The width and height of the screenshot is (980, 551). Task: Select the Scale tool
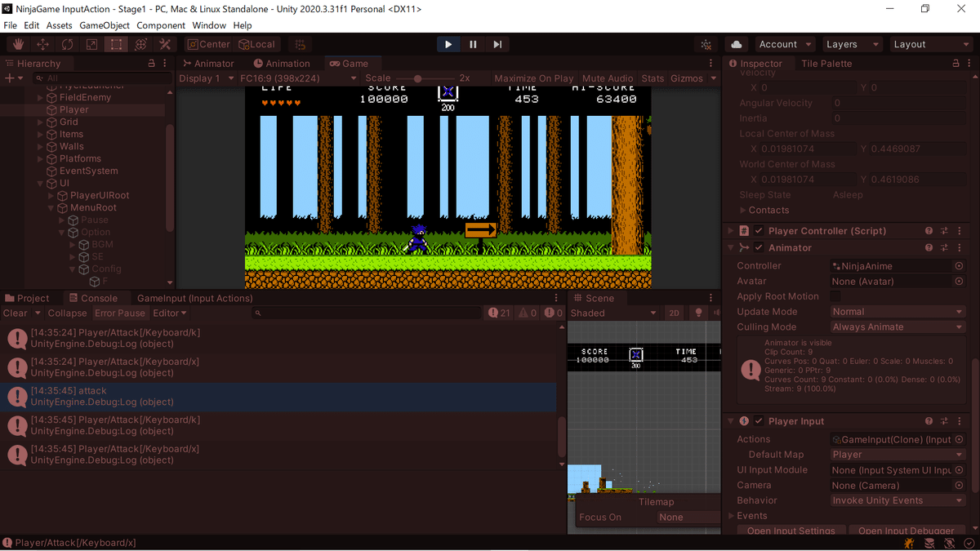pyautogui.click(x=91, y=44)
